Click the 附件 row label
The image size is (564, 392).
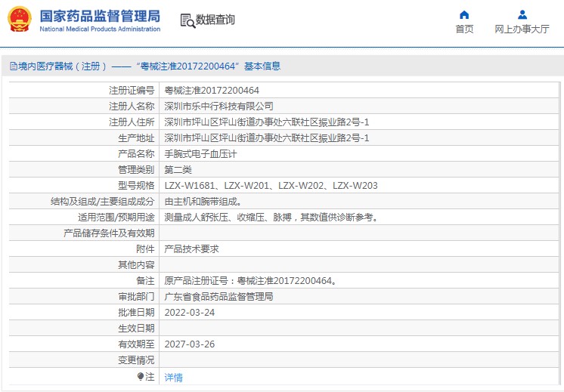pyautogui.click(x=145, y=249)
